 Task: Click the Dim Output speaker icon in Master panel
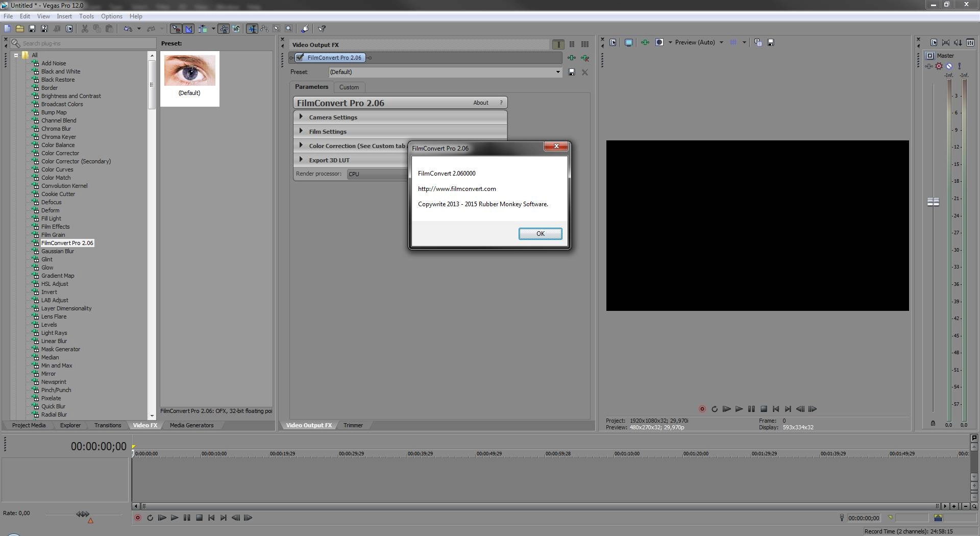[958, 43]
